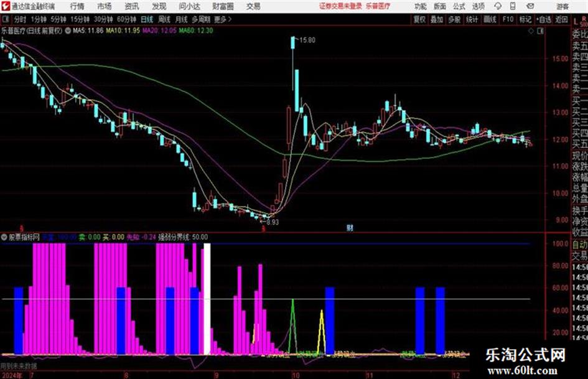The height and width of the screenshot is (379, 588).
Task: Switch to 5分钟 period
Action: click(x=58, y=19)
